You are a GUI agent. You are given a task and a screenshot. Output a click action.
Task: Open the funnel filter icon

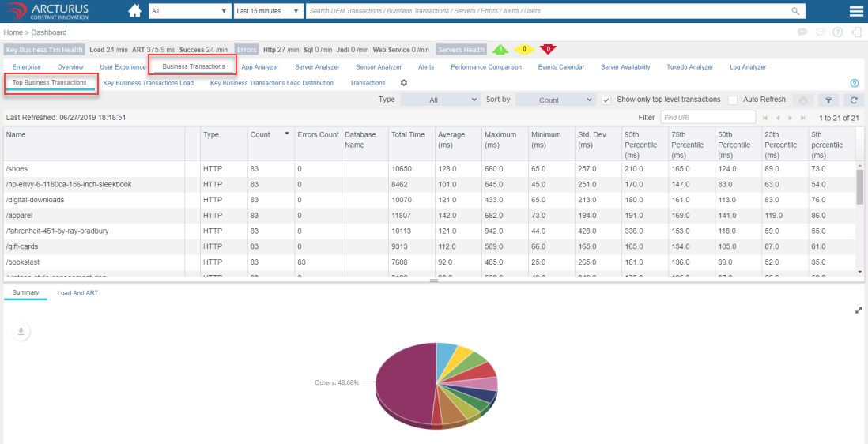click(828, 100)
